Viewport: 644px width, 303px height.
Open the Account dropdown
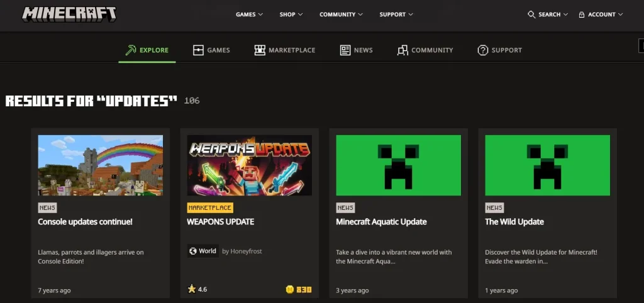pos(601,14)
